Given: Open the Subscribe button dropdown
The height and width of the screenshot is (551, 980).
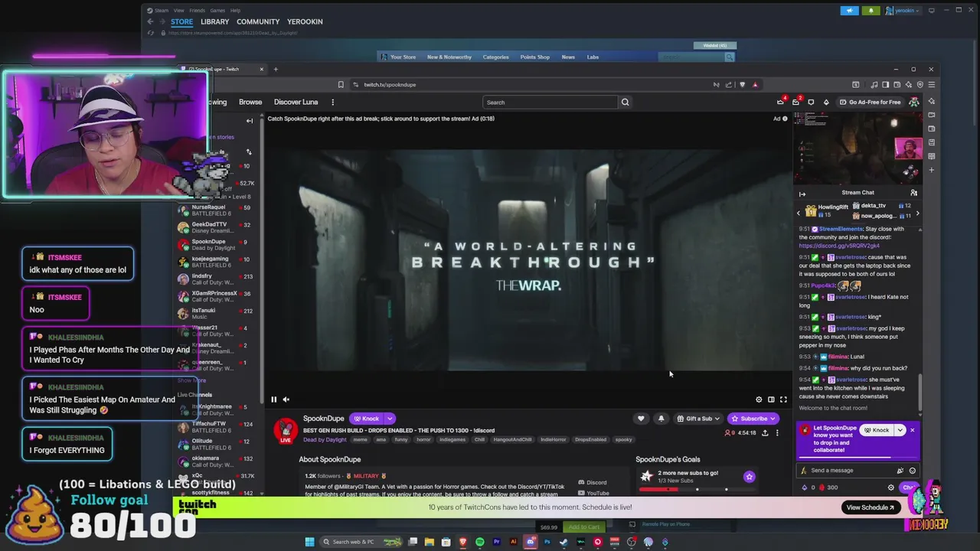Looking at the screenshot, I should click(753, 419).
